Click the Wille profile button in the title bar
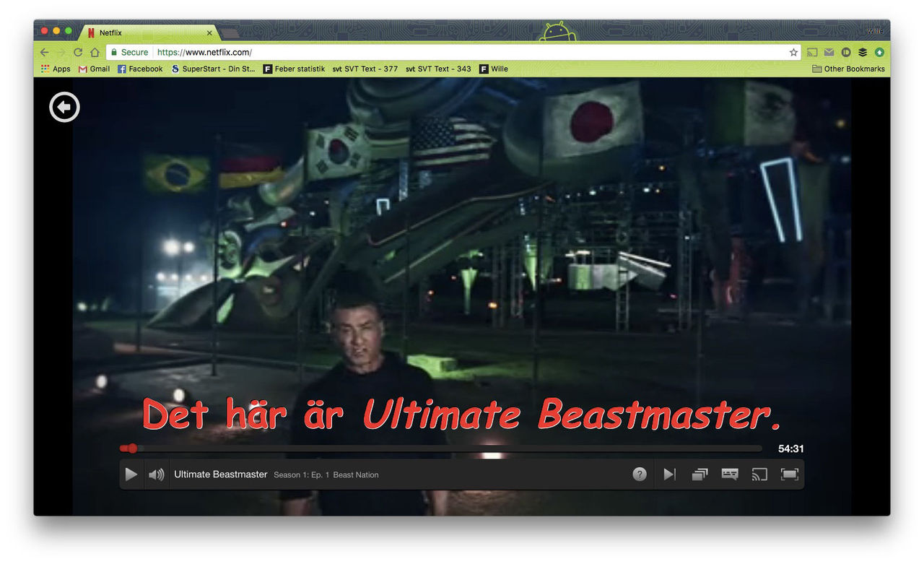Viewport: 924px width, 564px height. click(875, 31)
